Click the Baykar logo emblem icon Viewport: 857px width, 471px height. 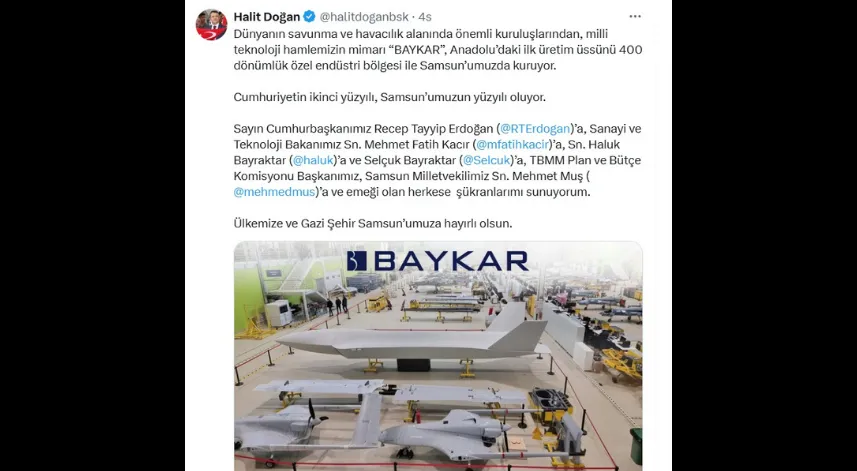(x=356, y=261)
